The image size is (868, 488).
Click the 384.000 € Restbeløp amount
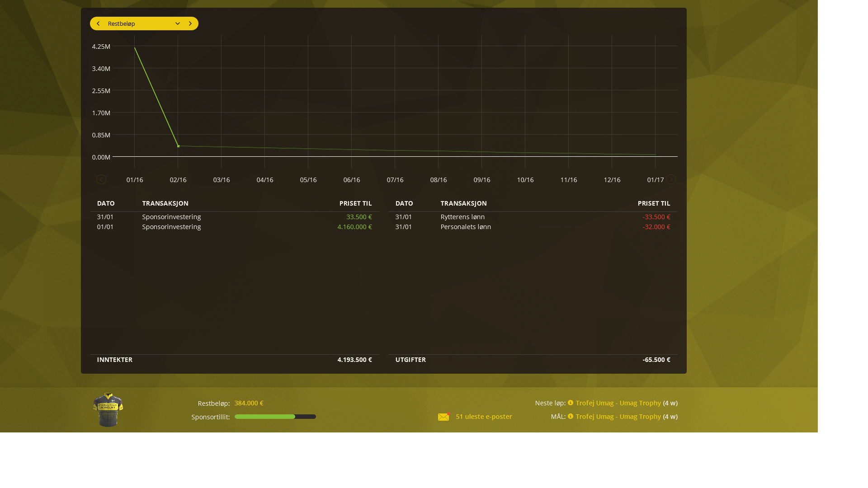pos(249,403)
